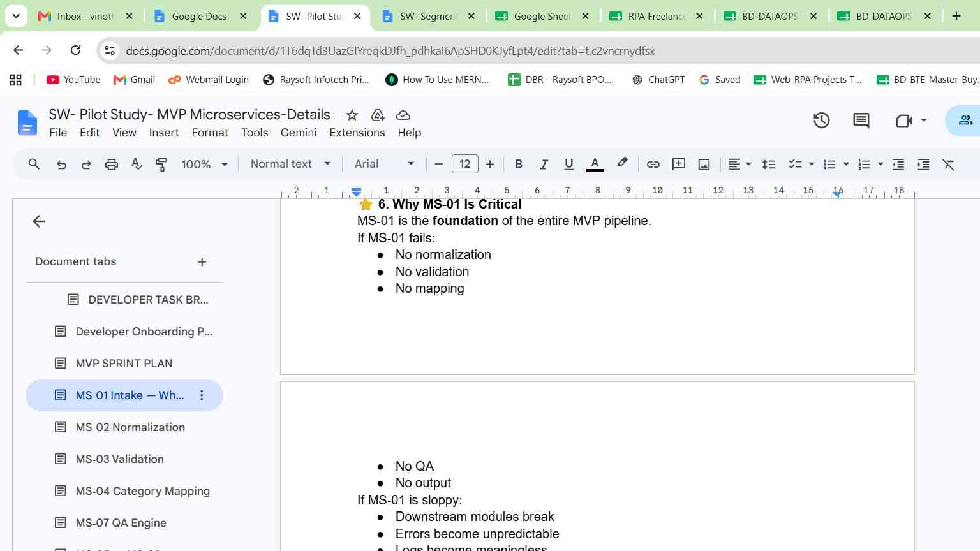Viewport: 980px width, 551px height.
Task: Expand the Normal text style dropdown
Action: coord(291,164)
